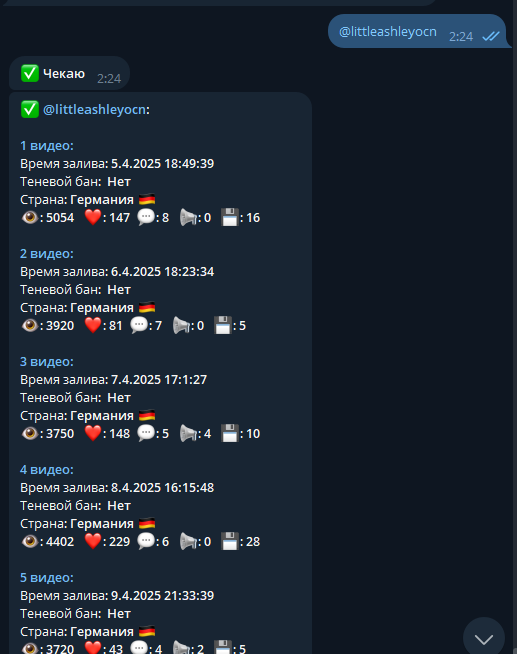Open the @littleashleyocn mention in sent message
Screen dimensions: 517x654
pos(388,32)
